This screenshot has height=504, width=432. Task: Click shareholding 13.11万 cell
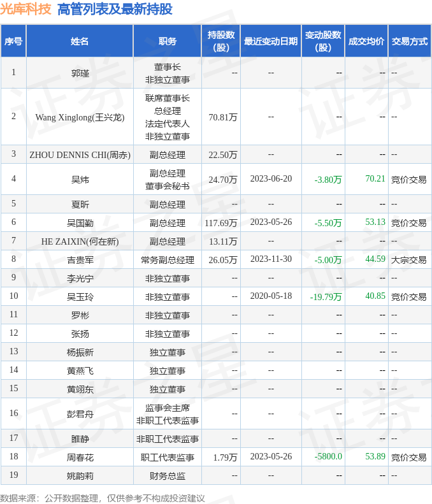(x=223, y=241)
